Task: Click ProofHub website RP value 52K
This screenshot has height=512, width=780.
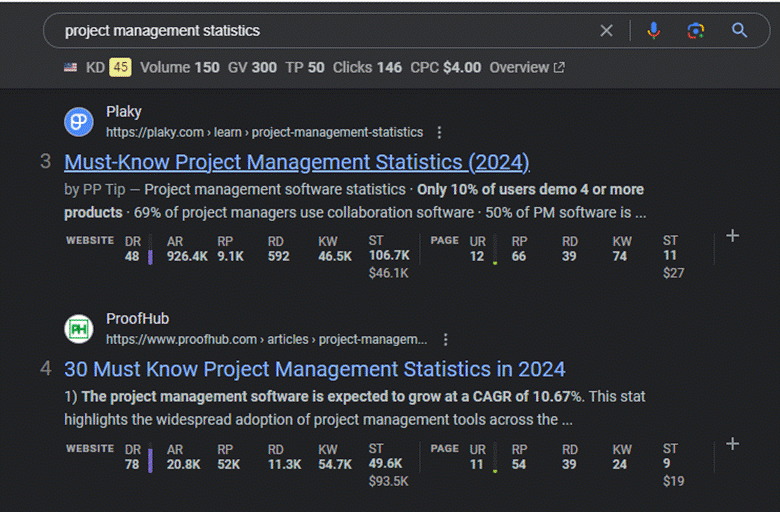Action: click(x=228, y=464)
